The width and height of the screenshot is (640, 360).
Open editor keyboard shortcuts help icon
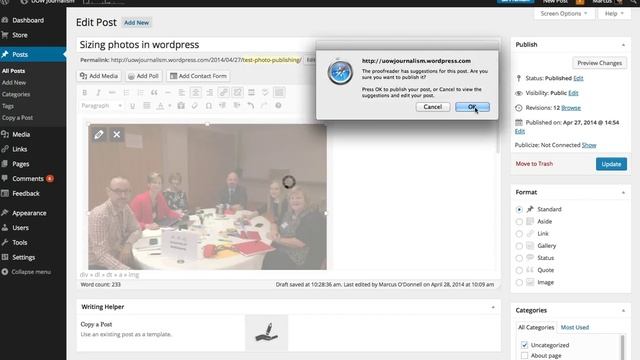[278, 106]
